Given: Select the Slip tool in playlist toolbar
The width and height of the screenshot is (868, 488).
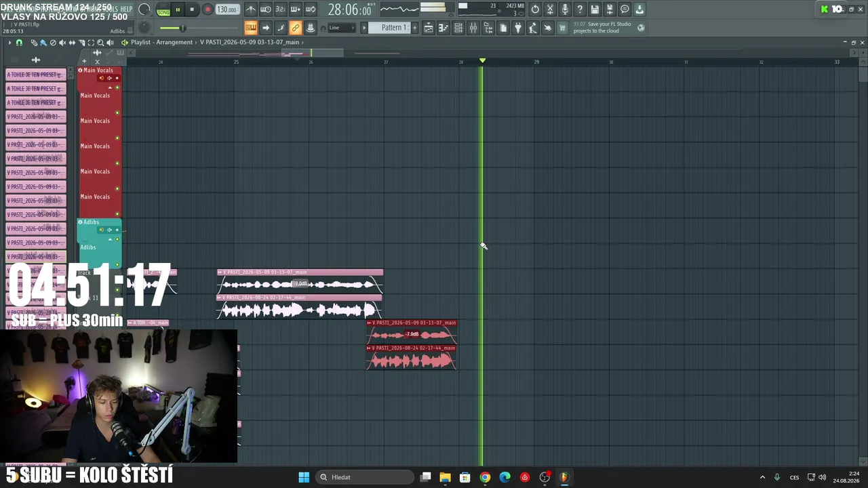Looking at the screenshot, I should 72,43.
